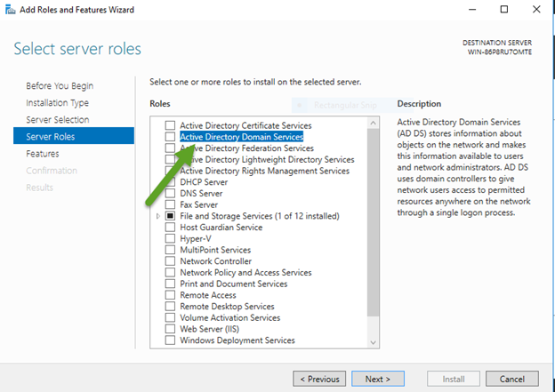Click the Next button
This screenshot has width=555, height=392.
point(378,379)
